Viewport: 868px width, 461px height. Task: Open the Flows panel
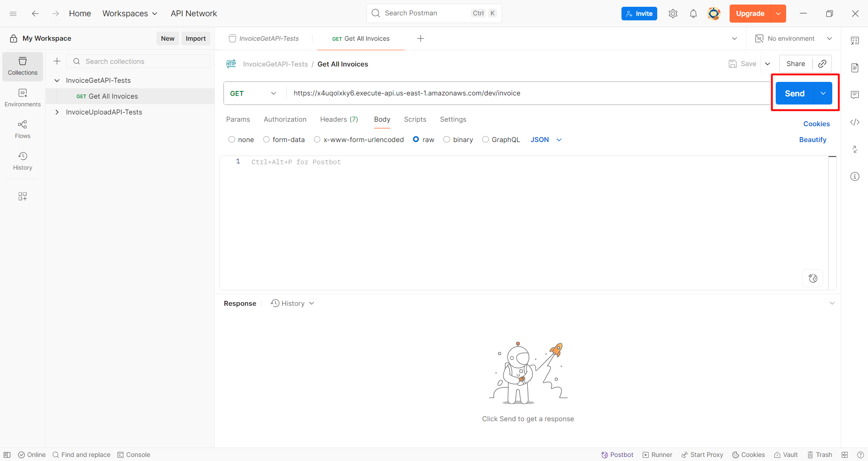(x=22, y=129)
